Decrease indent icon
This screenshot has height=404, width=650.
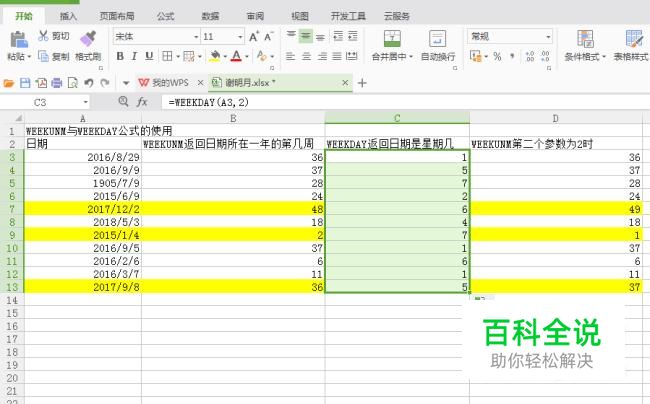click(x=338, y=36)
